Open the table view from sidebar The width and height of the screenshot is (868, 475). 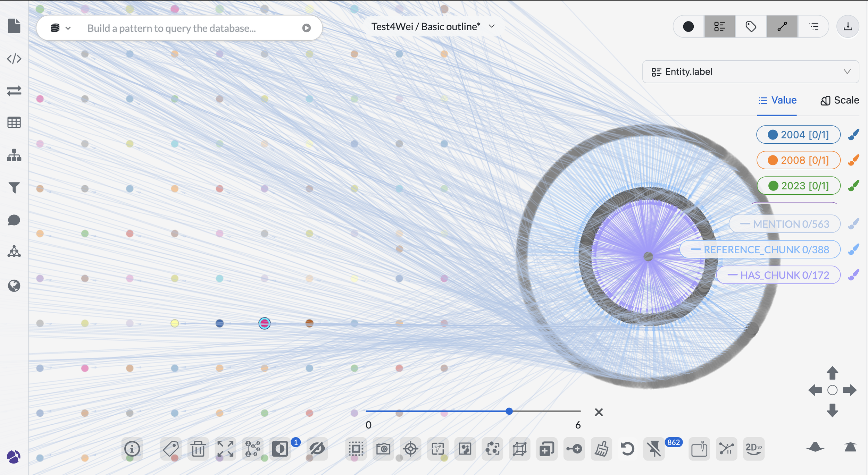coord(14,122)
